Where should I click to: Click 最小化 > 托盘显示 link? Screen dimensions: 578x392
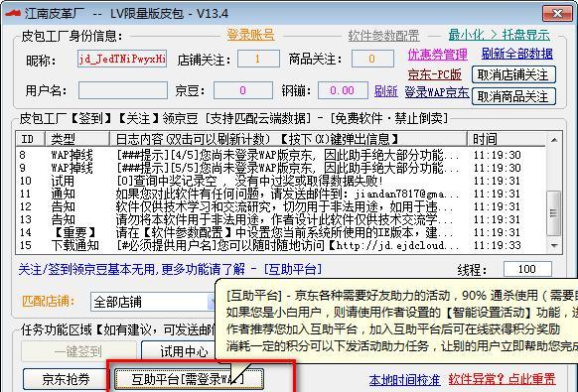tap(500, 35)
